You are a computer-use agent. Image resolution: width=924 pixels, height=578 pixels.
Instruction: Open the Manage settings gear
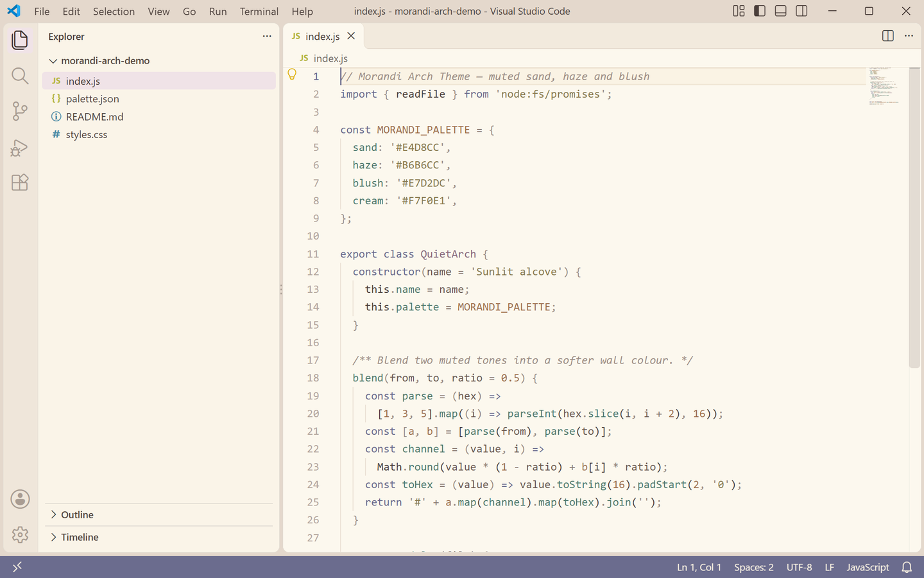click(x=20, y=534)
